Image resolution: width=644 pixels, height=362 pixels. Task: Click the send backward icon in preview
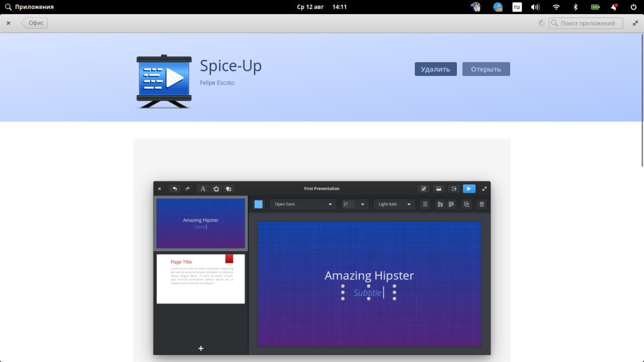[451, 204]
